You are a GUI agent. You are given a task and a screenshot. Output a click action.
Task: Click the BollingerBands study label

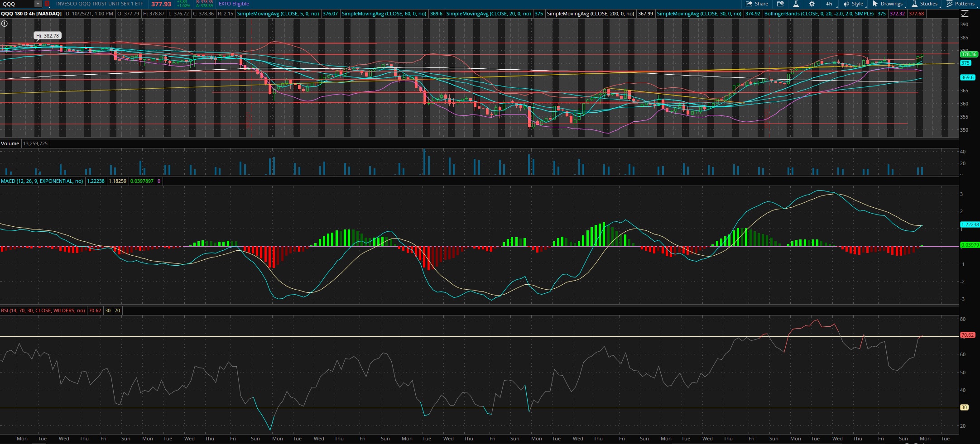pos(819,14)
